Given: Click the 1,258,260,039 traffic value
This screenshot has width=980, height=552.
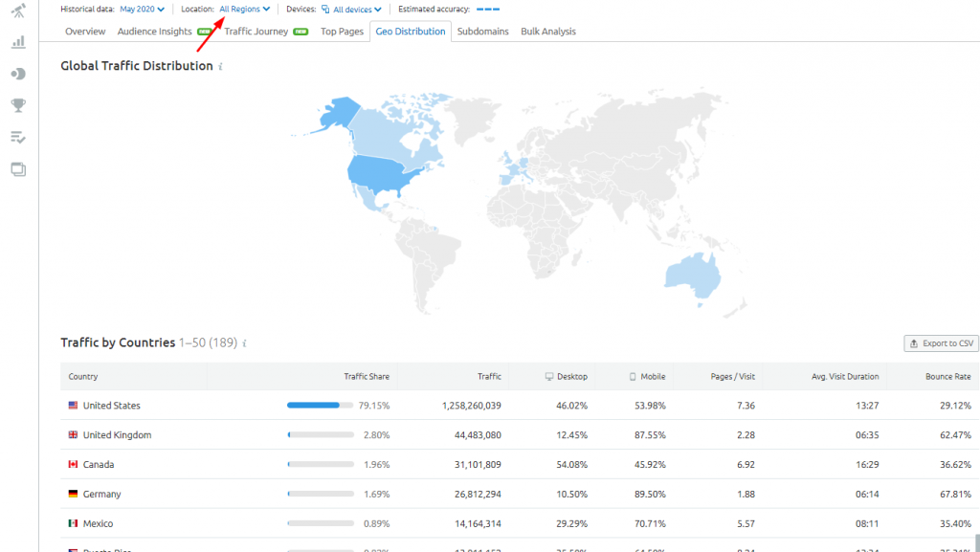Looking at the screenshot, I should pos(471,406).
